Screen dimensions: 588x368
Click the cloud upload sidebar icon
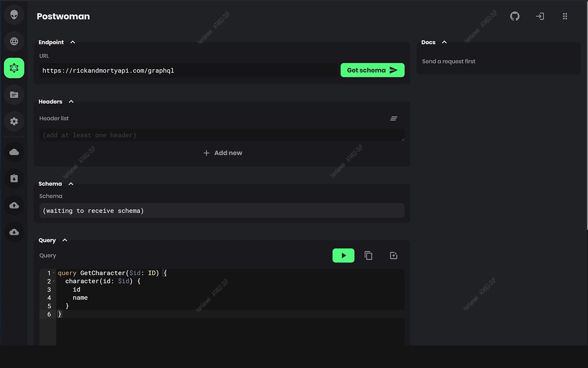click(14, 205)
